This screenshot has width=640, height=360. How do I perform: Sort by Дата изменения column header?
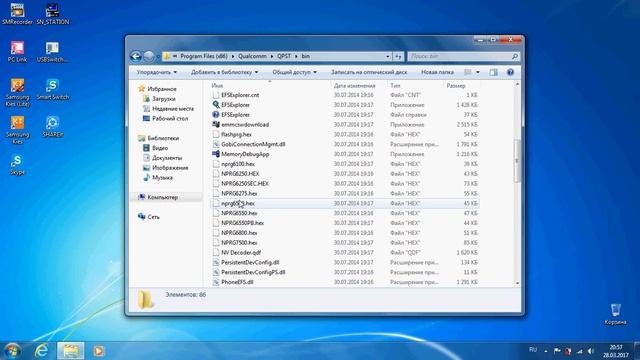(x=354, y=86)
